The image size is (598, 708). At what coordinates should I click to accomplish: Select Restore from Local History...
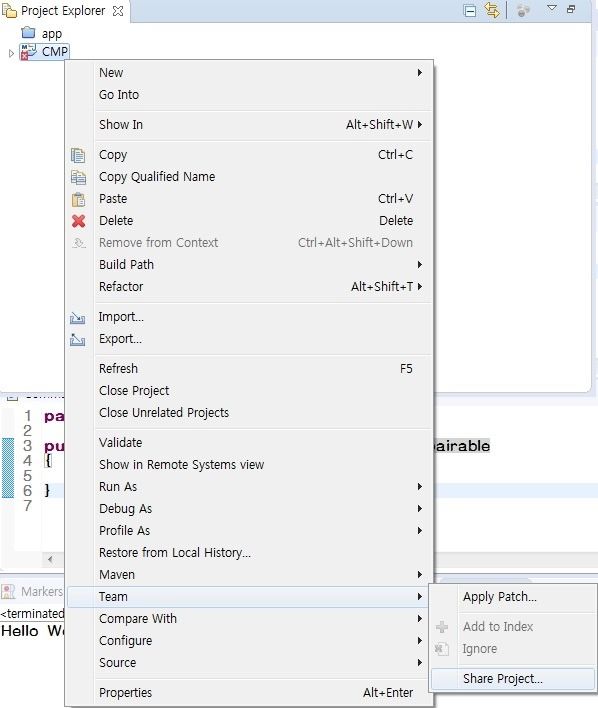(x=250, y=553)
